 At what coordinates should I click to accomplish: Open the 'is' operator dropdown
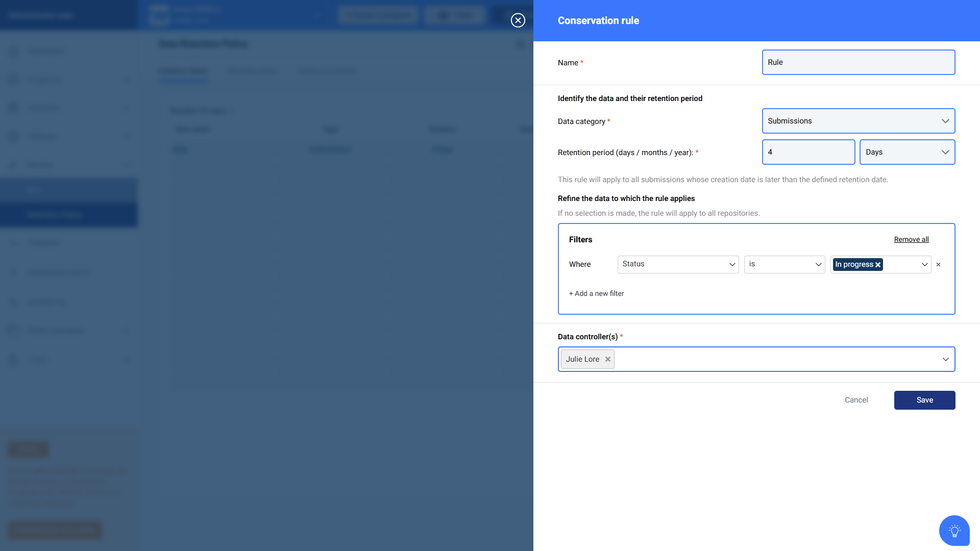[x=784, y=264]
